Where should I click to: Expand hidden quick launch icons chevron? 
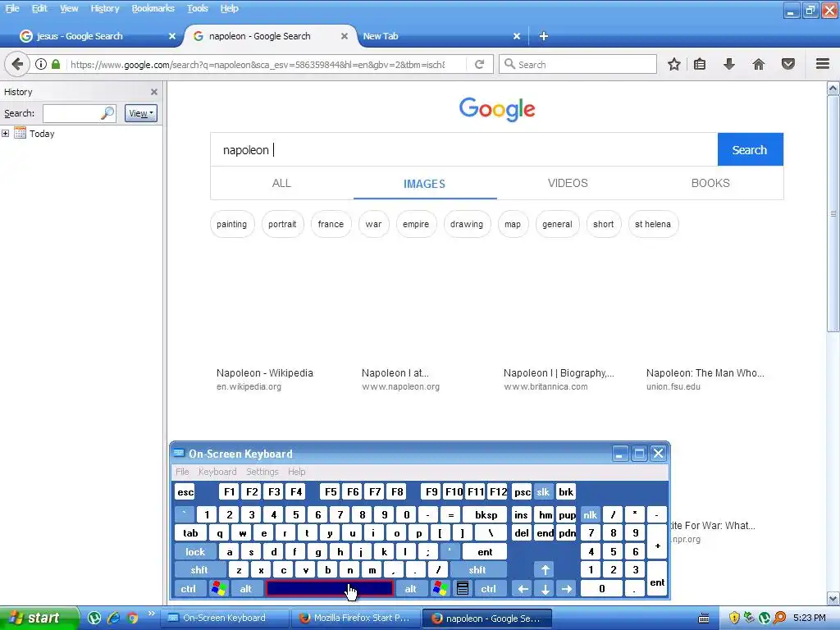coord(151,614)
